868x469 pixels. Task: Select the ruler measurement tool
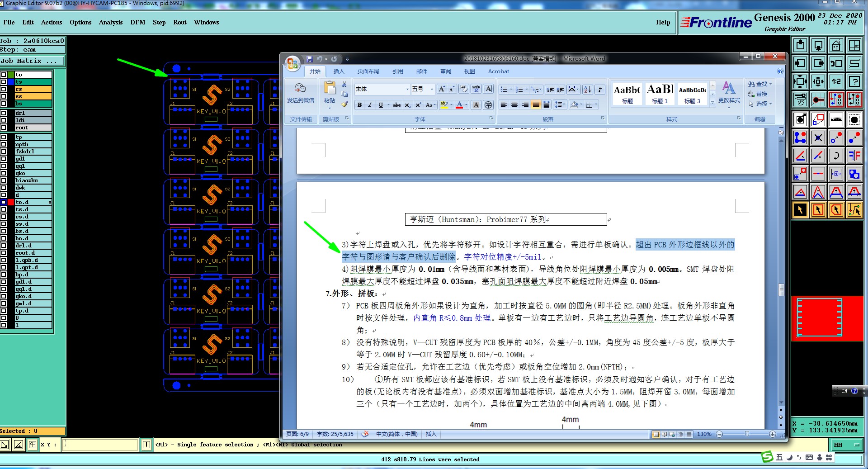(x=836, y=119)
